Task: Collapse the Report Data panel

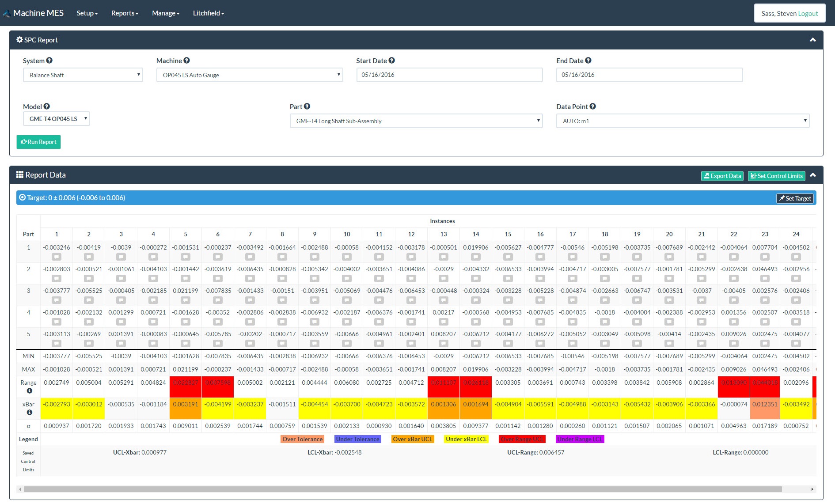Action: [x=812, y=175]
